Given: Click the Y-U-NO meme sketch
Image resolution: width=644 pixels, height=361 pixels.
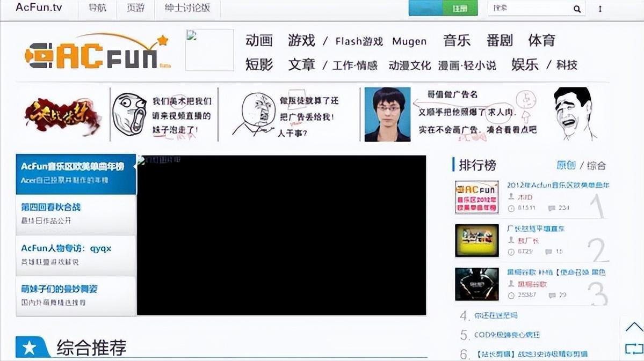Looking at the screenshot, I should 255,114.
